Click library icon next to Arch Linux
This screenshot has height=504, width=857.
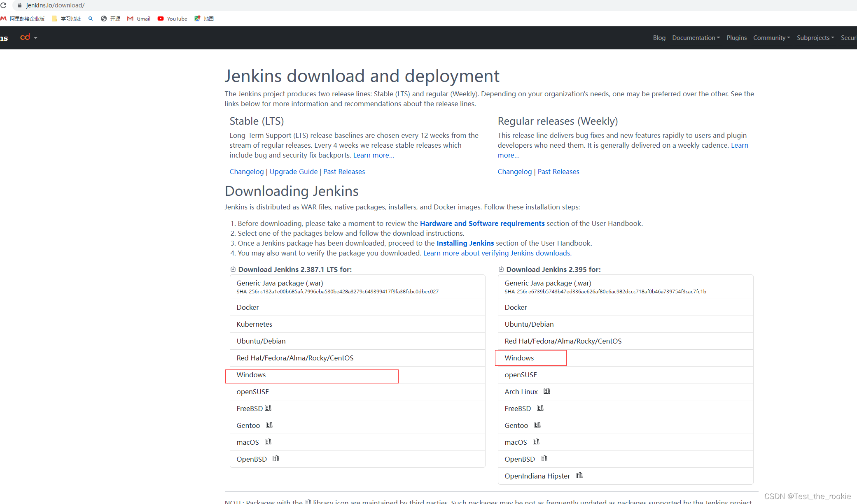tap(547, 391)
